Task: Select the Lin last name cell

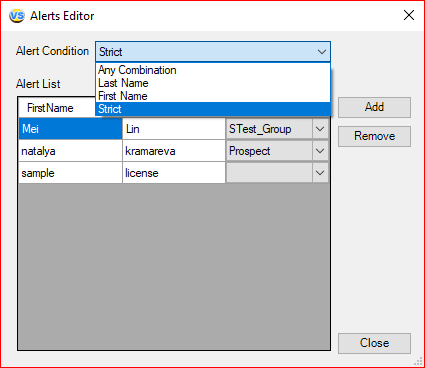Action: 174,129
